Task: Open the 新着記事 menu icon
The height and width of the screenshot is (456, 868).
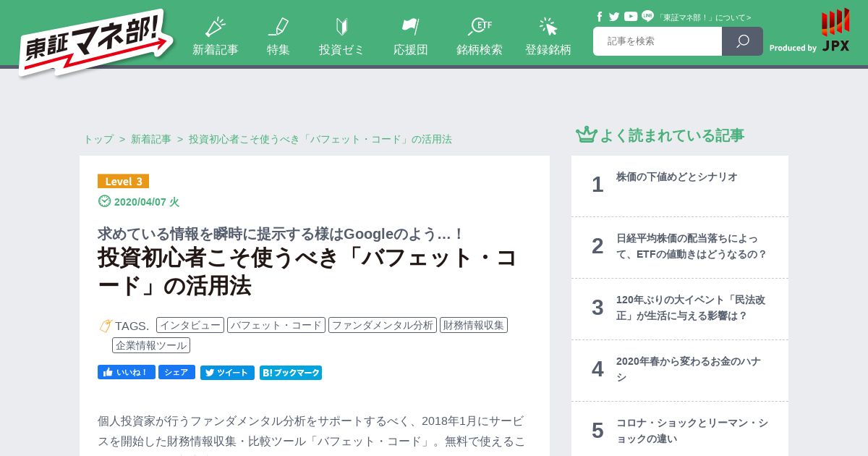Action: (215, 27)
